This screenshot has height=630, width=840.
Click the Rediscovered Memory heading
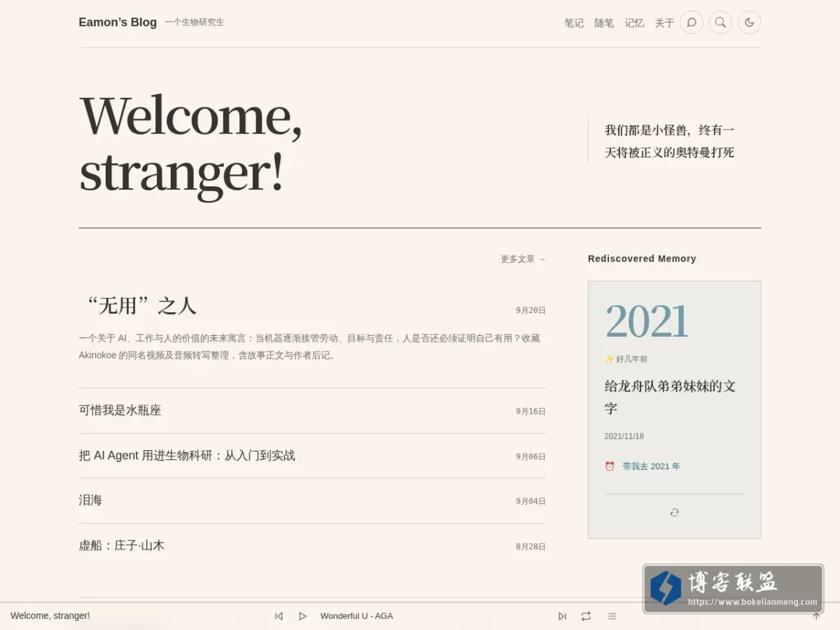642,259
